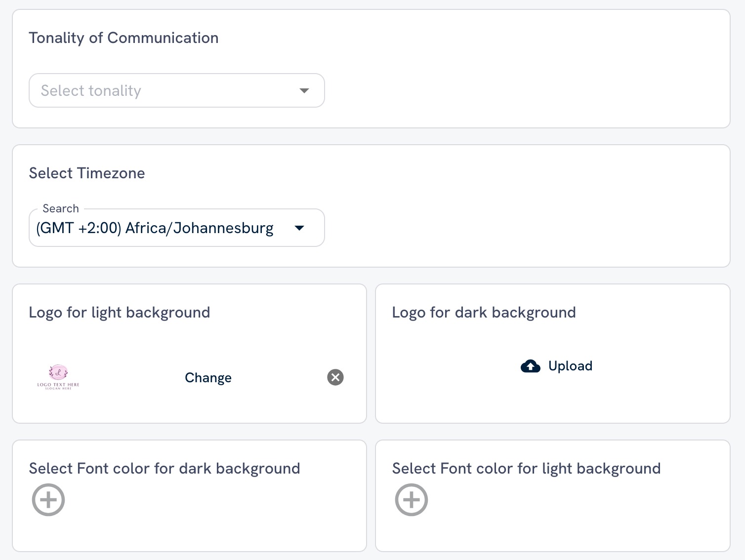Open the Select tonality dropdown arrow
This screenshot has height=560, width=745.
click(304, 90)
